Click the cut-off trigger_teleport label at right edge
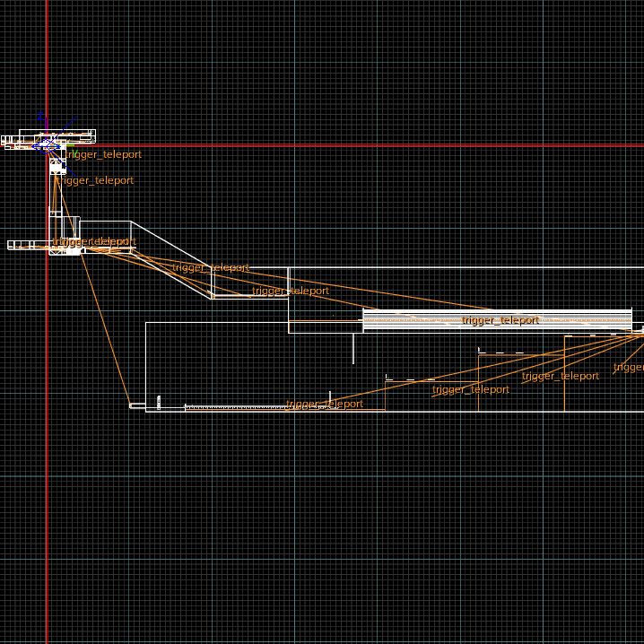This screenshot has width=644, height=644. tap(629, 367)
